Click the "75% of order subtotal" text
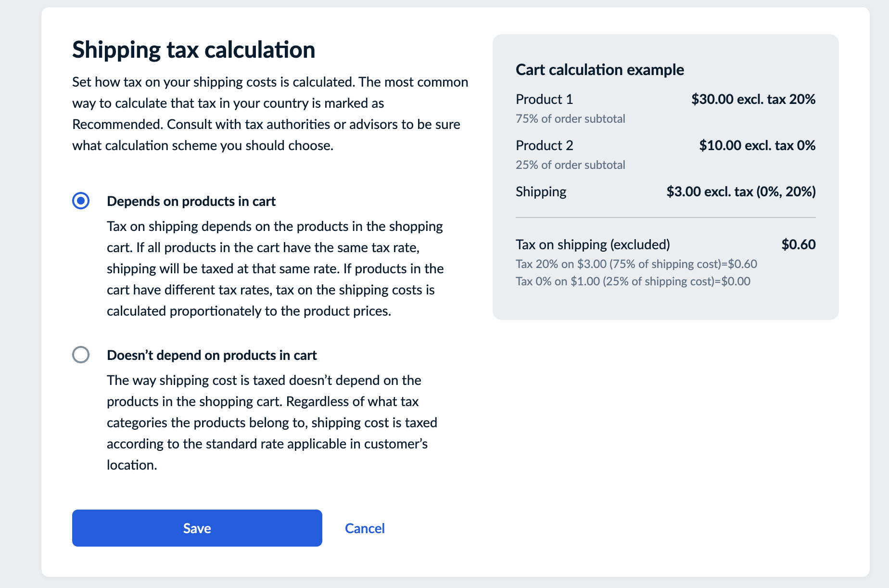The width and height of the screenshot is (889, 588). point(570,118)
